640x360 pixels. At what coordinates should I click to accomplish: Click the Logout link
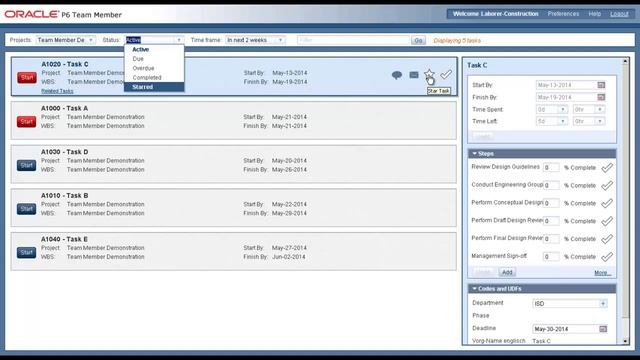pyautogui.click(x=619, y=14)
